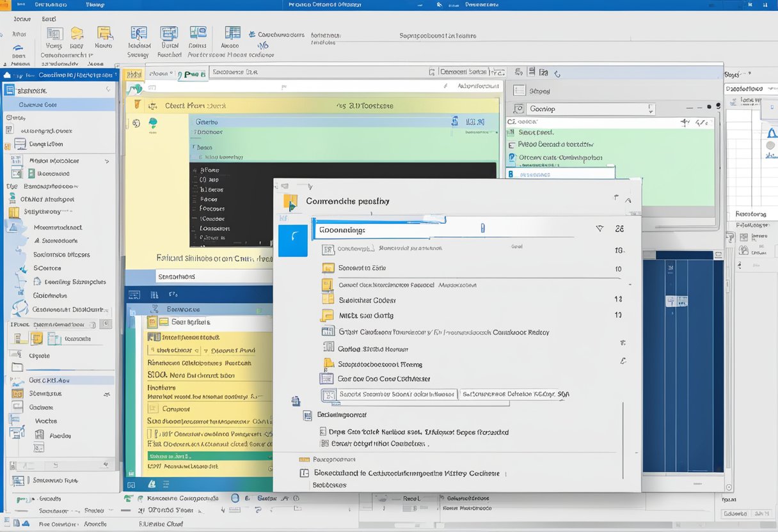
Task: Click the blue triangle icon on the far right panel
Action: tap(772, 134)
